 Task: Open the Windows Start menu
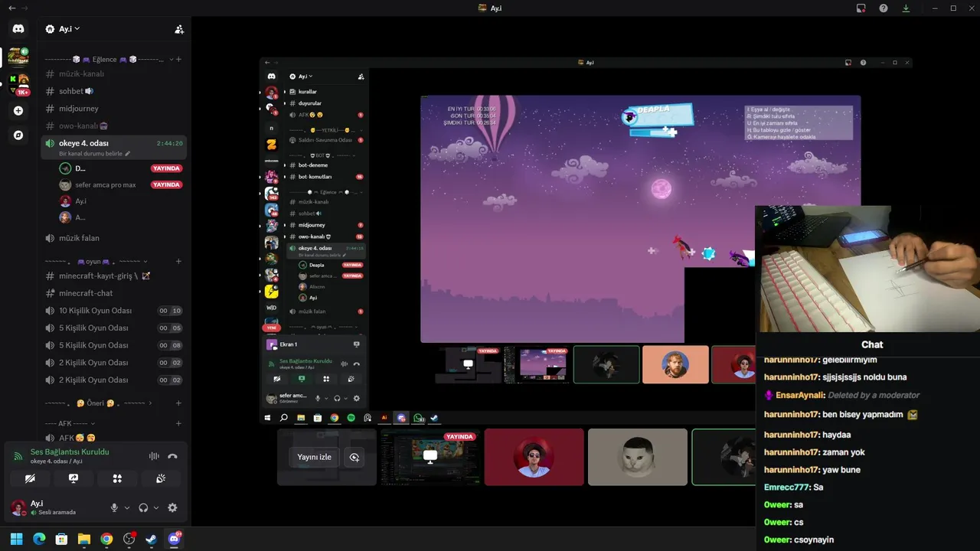[16, 539]
